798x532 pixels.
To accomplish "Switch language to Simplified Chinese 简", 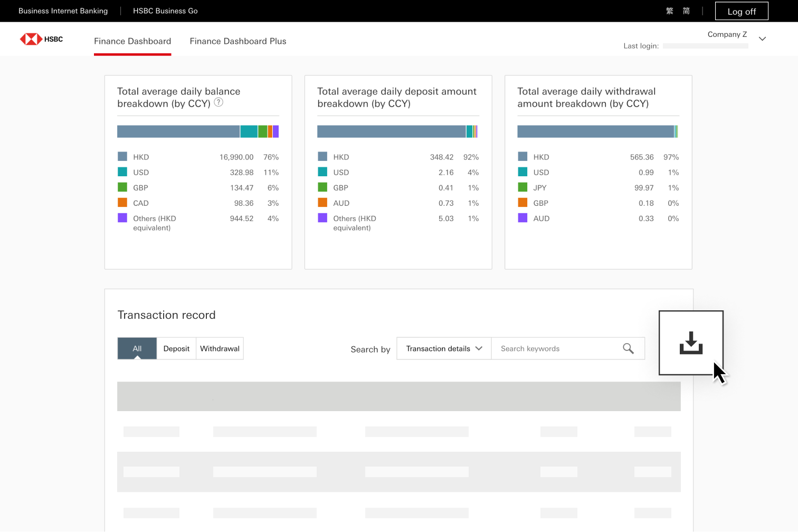I will coord(686,11).
